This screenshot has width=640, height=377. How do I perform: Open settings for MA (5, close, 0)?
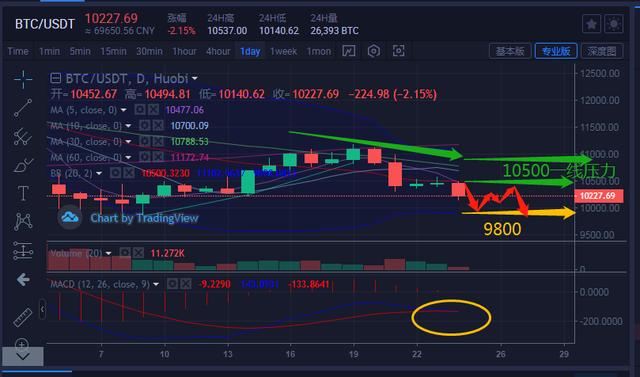coord(140,110)
